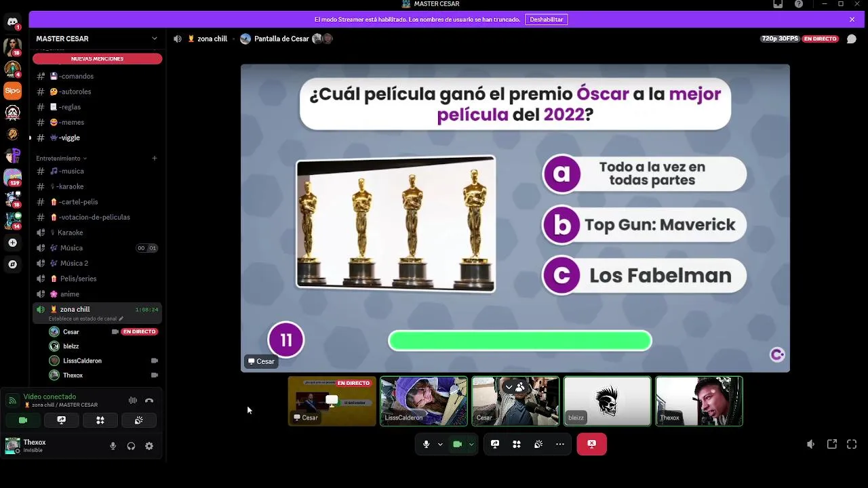Image resolution: width=868 pixels, height=488 pixels.
Task: Share your screen in bottom call bar
Action: tap(495, 444)
